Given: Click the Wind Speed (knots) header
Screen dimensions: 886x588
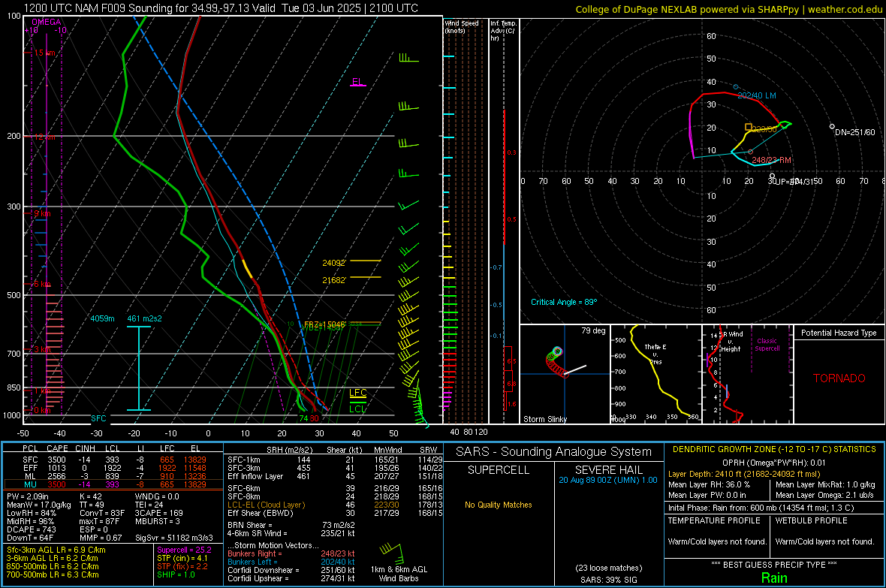Looking at the screenshot, I should point(462,26).
